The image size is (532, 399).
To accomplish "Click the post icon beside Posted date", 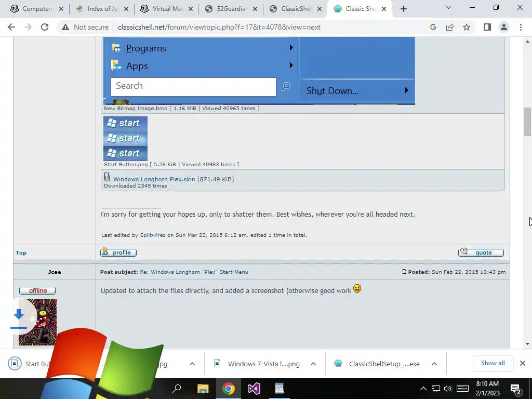I will coord(404,271).
